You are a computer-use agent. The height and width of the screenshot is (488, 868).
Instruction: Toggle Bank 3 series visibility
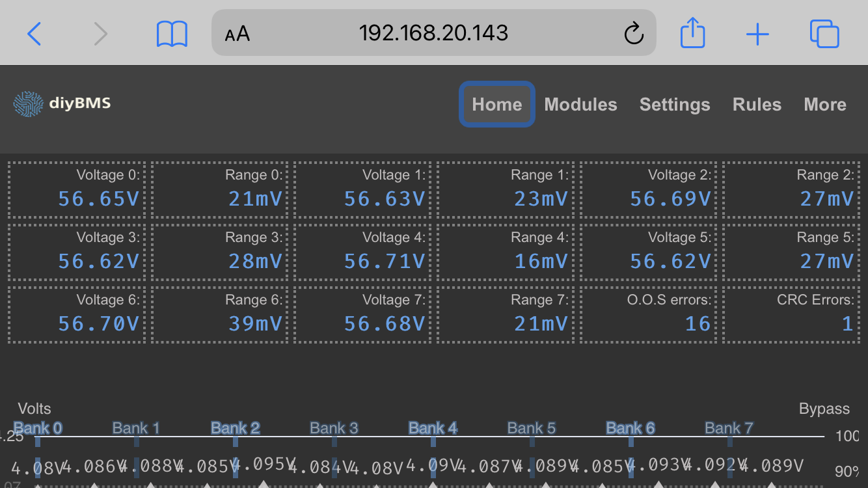click(x=334, y=427)
